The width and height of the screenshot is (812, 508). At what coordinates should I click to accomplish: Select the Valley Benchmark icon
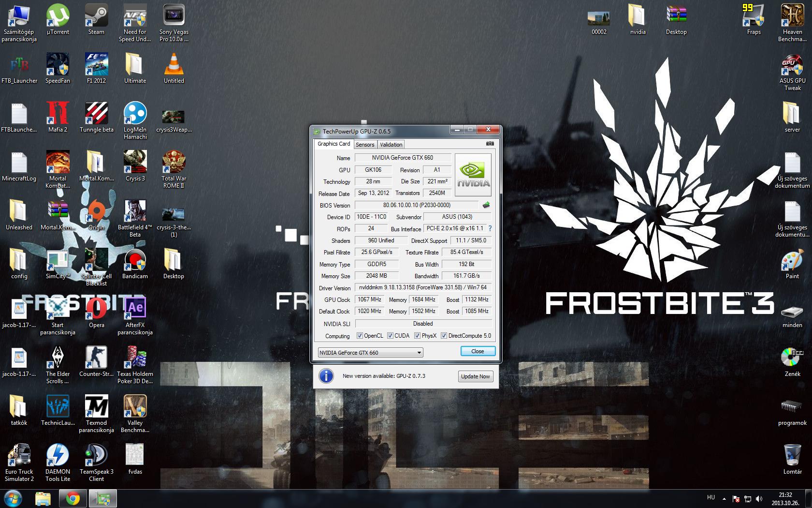[135, 414]
